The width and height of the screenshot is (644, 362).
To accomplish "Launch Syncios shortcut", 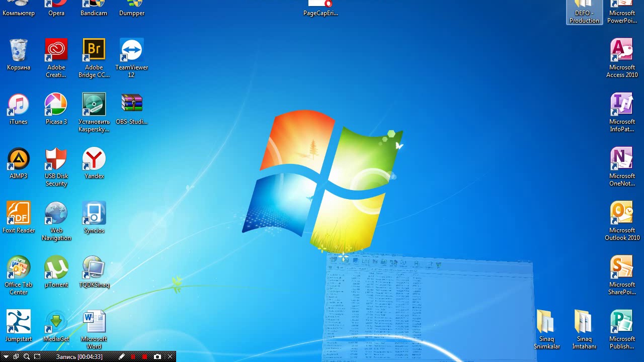I will [94, 218].
